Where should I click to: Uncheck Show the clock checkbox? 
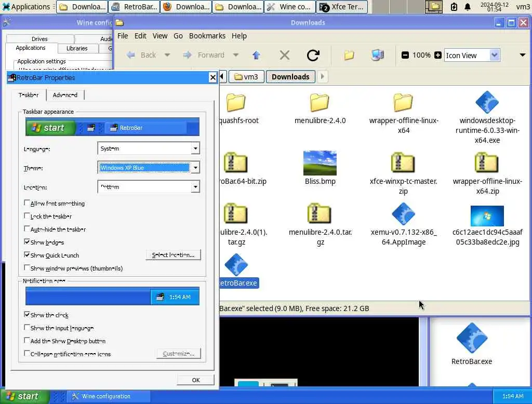pyautogui.click(x=27, y=315)
